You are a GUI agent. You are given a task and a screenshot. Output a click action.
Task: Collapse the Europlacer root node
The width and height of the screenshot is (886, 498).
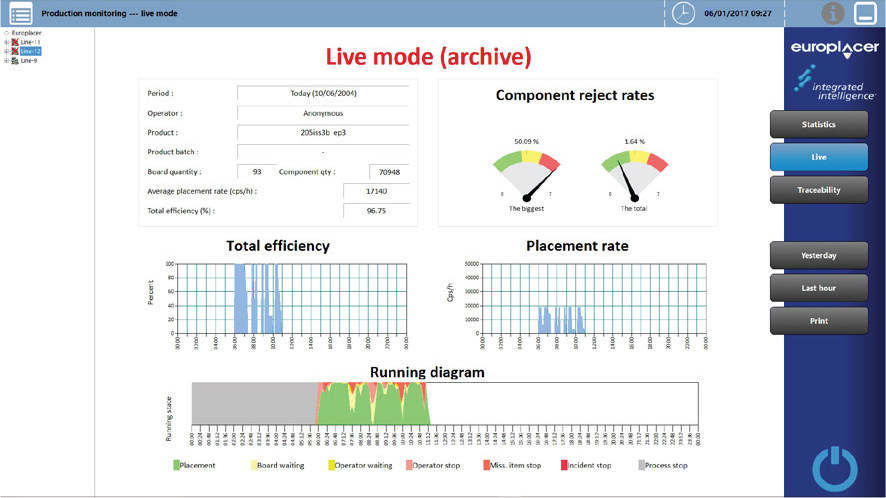tap(6, 33)
